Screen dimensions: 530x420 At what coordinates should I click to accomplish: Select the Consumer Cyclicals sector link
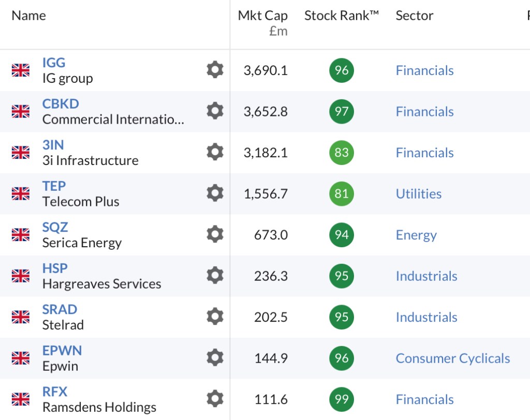(452, 358)
